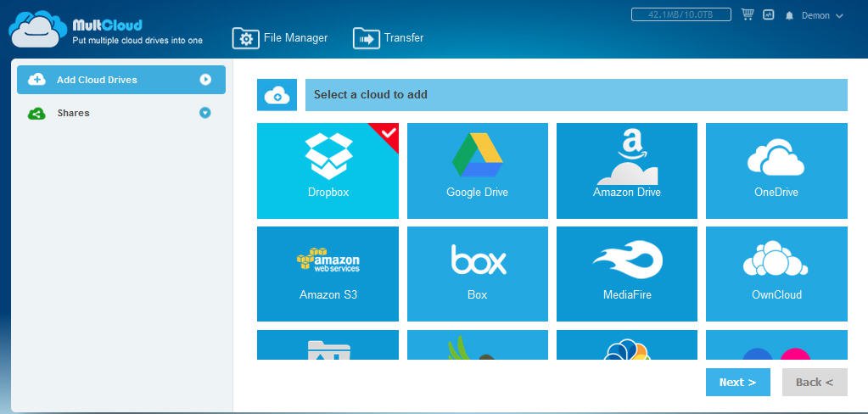This screenshot has height=414, width=868.
Task: Click the Transfer arrow folder icon
Action: [366, 38]
